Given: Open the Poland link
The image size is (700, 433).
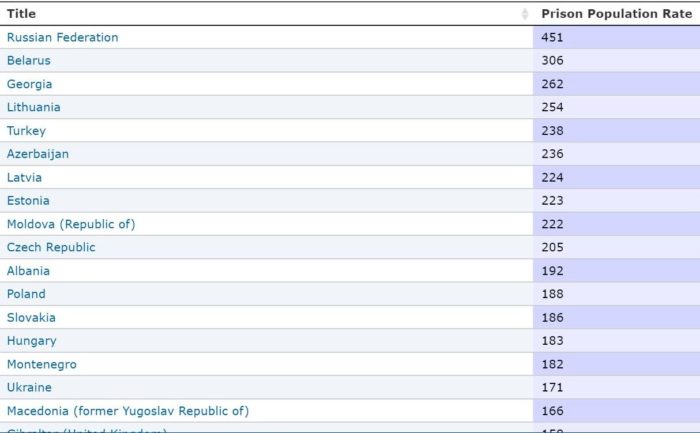Looking at the screenshot, I should pos(26,294).
